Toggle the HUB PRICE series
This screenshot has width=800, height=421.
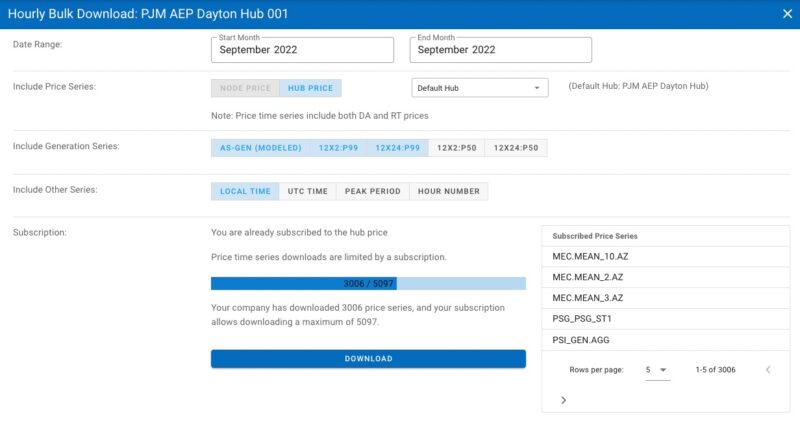[310, 88]
